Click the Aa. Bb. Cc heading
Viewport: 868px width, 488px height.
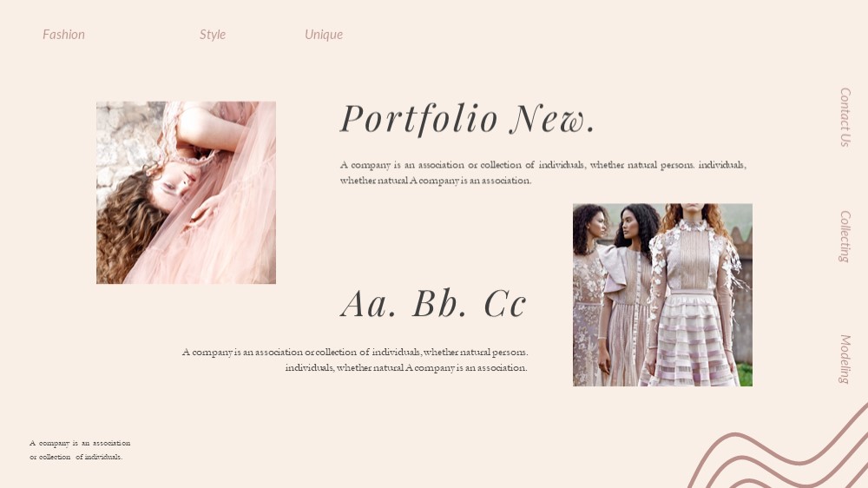pos(433,304)
